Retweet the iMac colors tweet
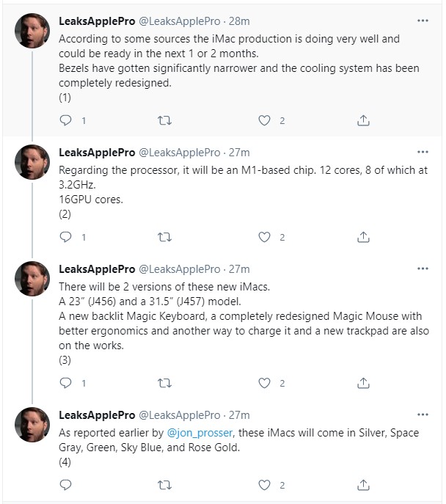Viewport: 446px width, 504px height. point(165,484)
